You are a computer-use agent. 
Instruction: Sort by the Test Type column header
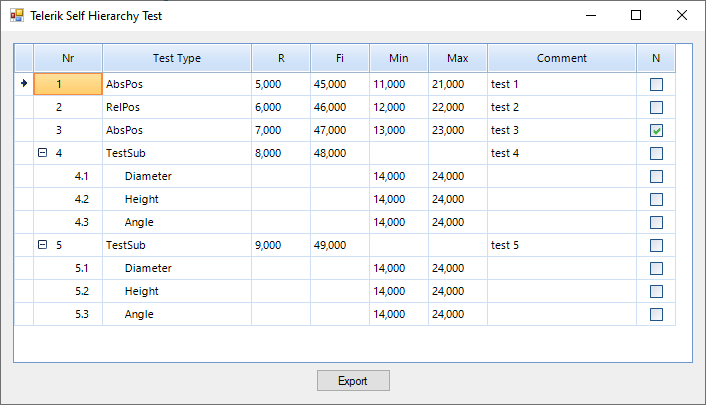click(177, 58)
